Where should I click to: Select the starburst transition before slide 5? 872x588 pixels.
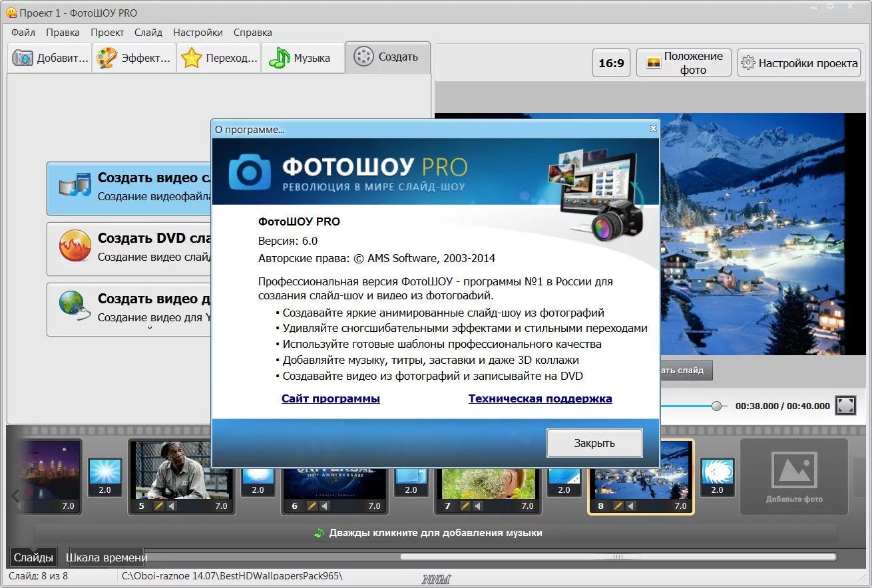(x=105, y=471)
